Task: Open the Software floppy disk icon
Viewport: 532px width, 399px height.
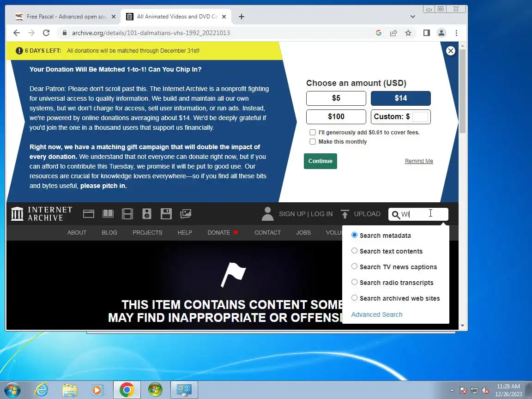Action: 166,214
